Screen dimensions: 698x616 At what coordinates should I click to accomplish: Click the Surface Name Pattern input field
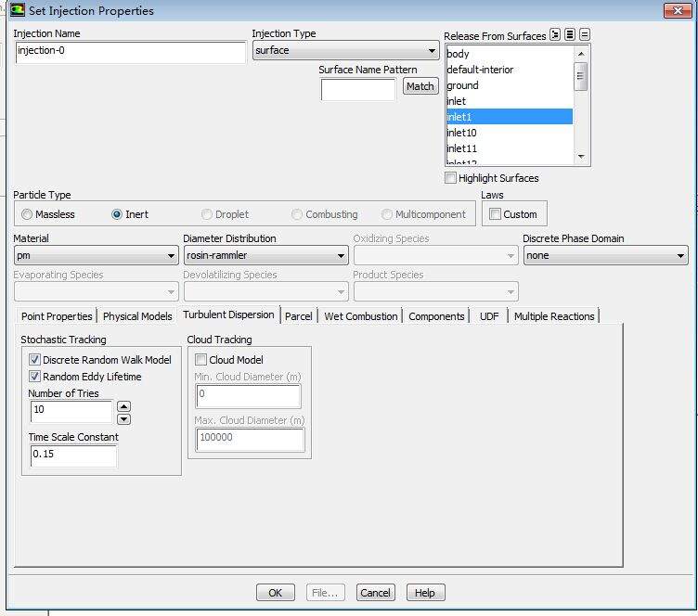(358, 89)
